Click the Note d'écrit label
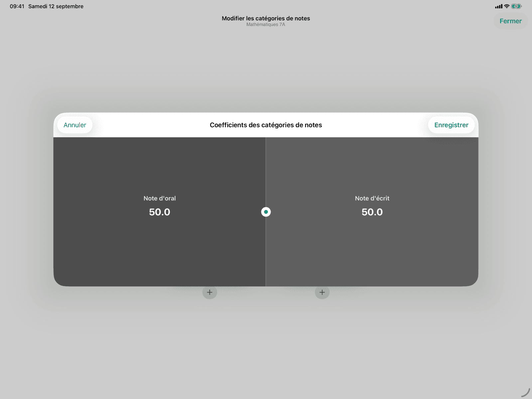The height and width of the screenshot is (399, 532). click(x=372, y=198)
